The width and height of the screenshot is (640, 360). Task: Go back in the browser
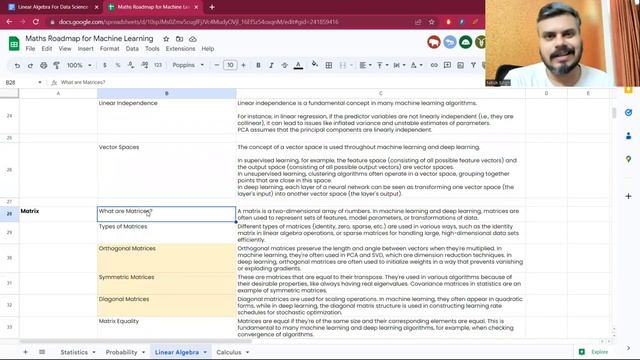[9, 22]
